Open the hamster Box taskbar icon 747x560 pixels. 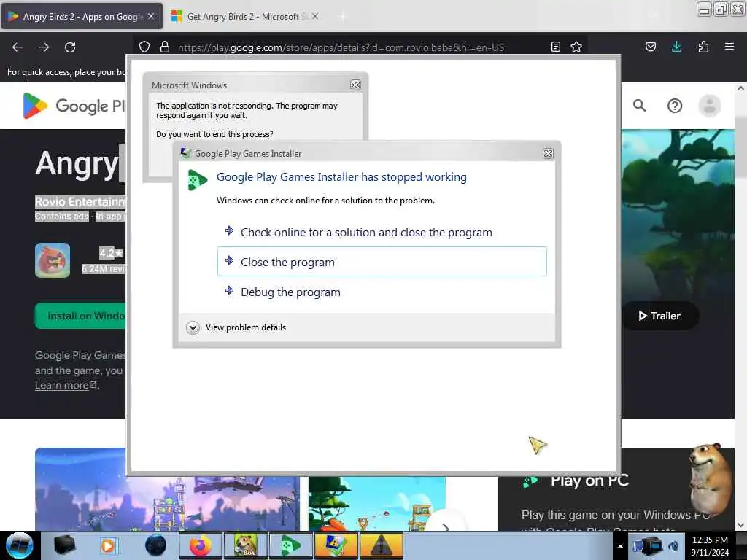point(246,545)
